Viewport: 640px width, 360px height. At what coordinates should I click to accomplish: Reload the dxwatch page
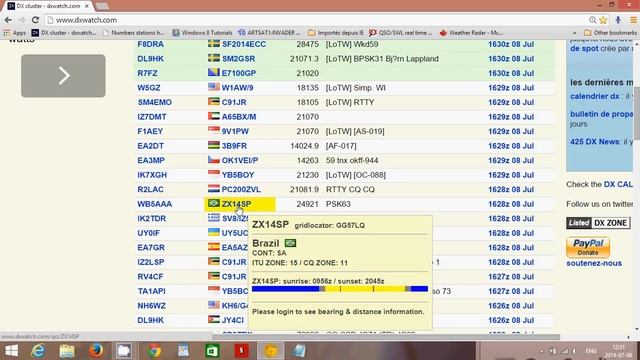tap(36, 20)
